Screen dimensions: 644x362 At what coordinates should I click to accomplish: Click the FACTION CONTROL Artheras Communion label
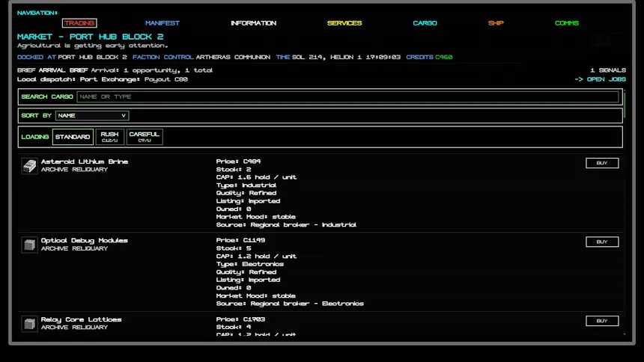click(201, 57)
